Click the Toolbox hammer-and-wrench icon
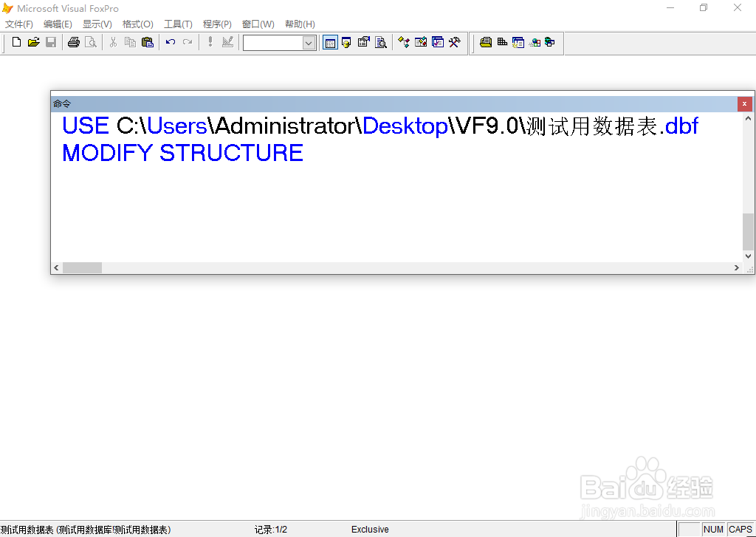Viewport: 756px width, 537px height. (x=455, y=42)
